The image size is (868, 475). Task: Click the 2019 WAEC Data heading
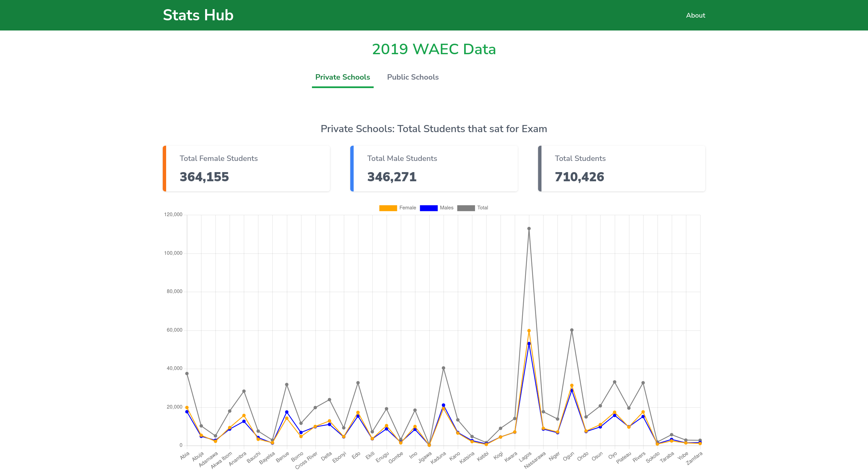point(434,49)
